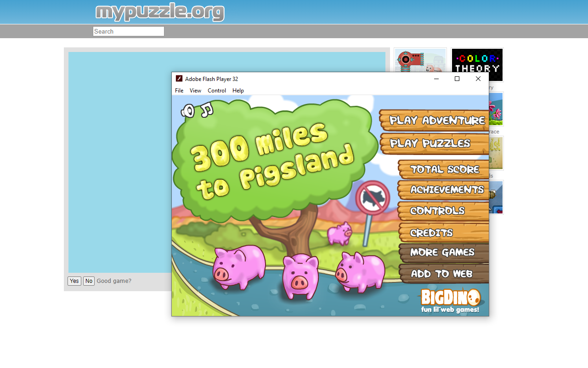Start Play Puzzles mode
This screenshot has height=368, width=588.
[434, 144]
